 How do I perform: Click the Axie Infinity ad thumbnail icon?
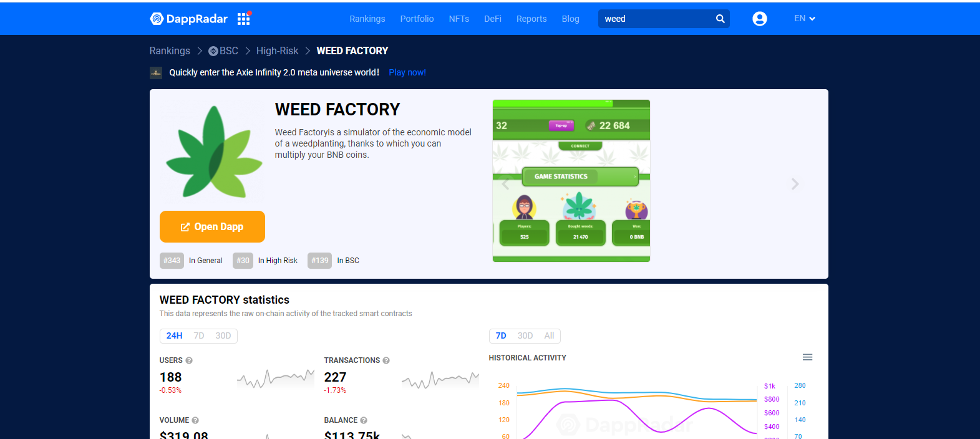point(156,73)
